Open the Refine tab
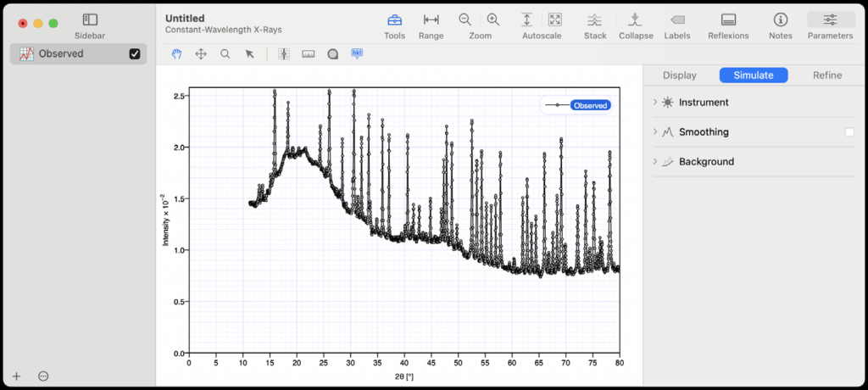This screenshot has width=868, height=390. coord(827,75)
